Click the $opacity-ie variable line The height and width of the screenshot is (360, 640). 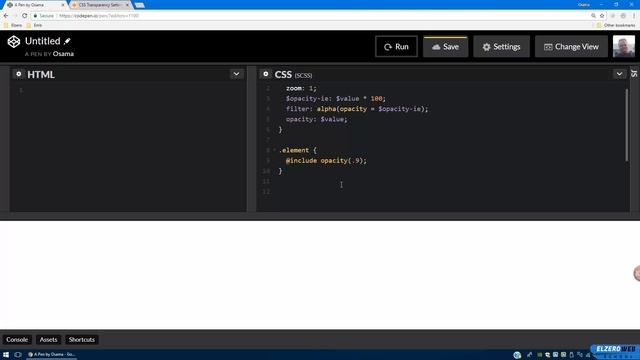coord(336,98)
